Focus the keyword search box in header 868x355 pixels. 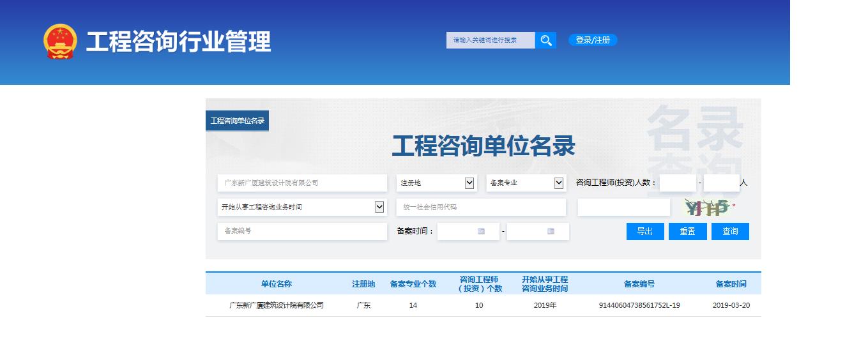491,40
